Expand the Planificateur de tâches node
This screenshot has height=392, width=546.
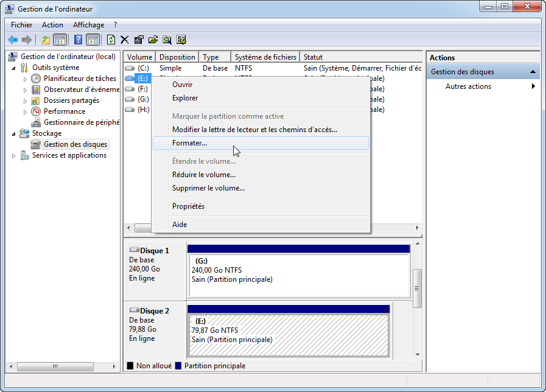click(x=25, y=79)
